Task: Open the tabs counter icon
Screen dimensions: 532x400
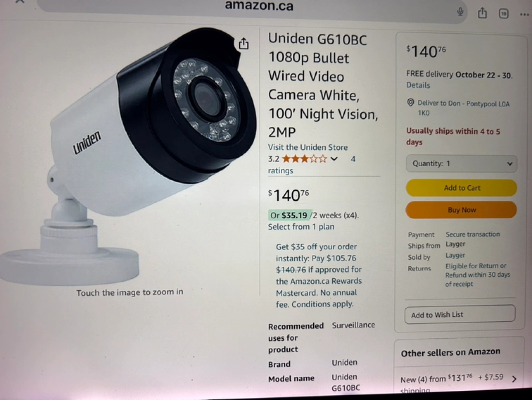Action: tap(504, 14)
